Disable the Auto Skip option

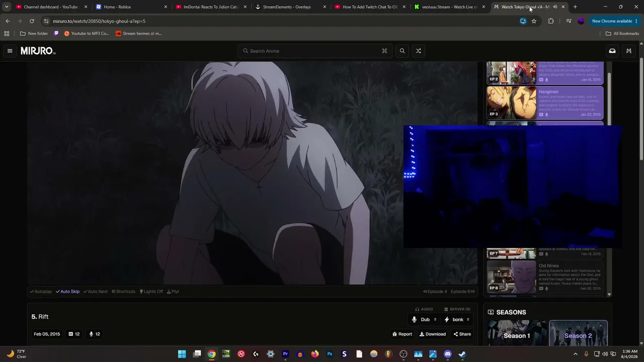(x=67, y=292)
